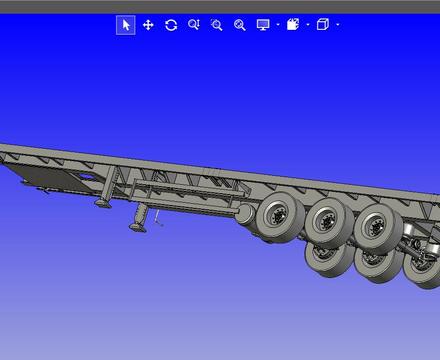Select the front-most trailer wheel
Viewport: 440px width, 360px height.
tap(279, 217)
